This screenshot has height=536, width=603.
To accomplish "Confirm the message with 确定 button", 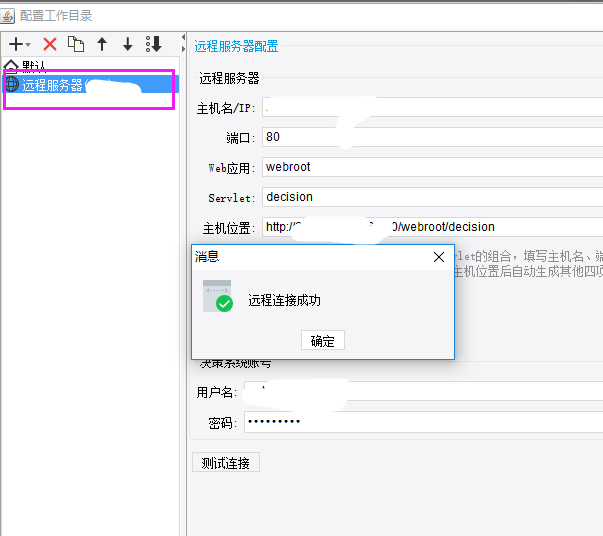I will tap(323, 340).
